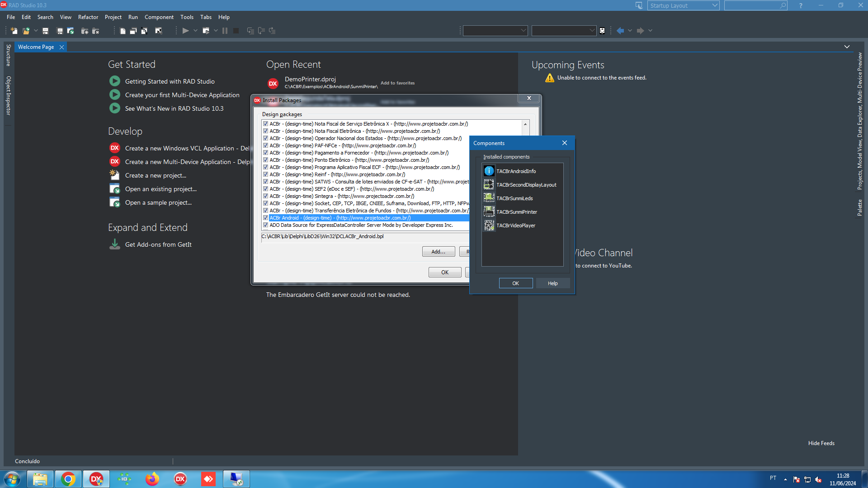The image size is (868, 488).
Task: Open Google Chrome from the taskbar
Action: (68, 479)
